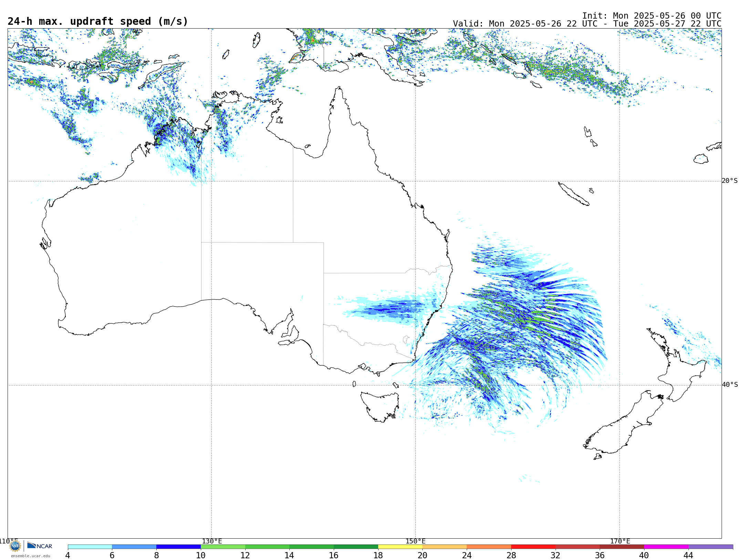Pick the yellow 18–20 m/s swatch
Screen dimensions: 744x560
400,547
